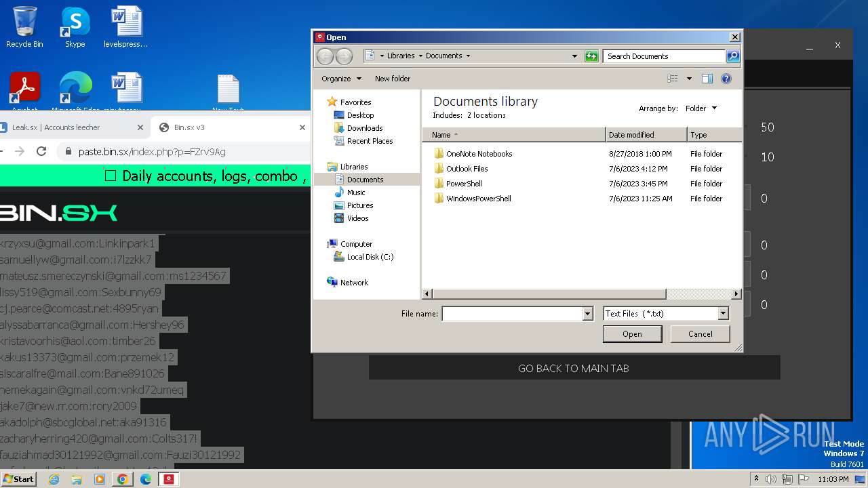Click the browser reload icon
868x488 pixels.
41,151
